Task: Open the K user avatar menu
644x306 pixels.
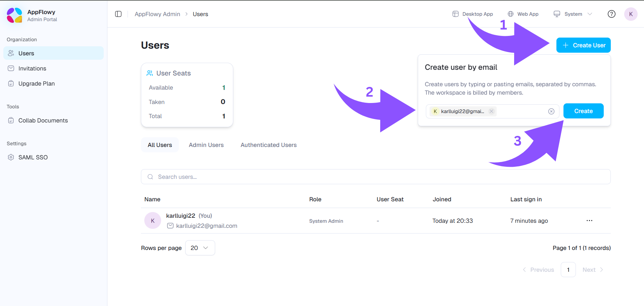Action: coord(631,14)
